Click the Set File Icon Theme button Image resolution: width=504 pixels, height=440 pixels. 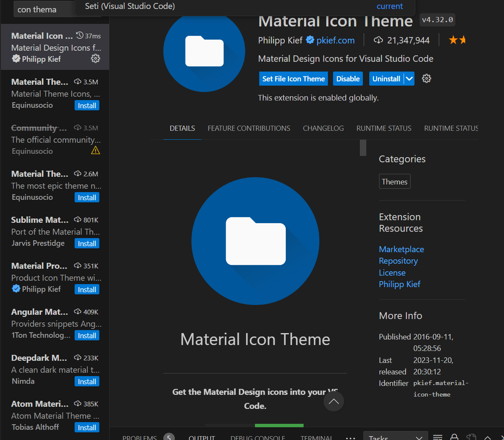point(293,79)
